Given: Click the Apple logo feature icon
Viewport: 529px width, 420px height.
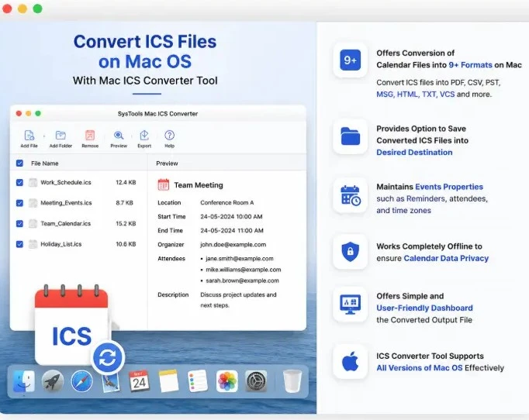Looking at the screenshot, I should point(350,361).
